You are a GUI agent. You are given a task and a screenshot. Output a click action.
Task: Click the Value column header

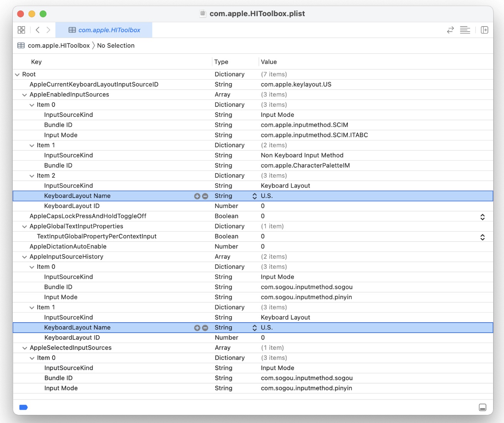click(x=269, y=62)
